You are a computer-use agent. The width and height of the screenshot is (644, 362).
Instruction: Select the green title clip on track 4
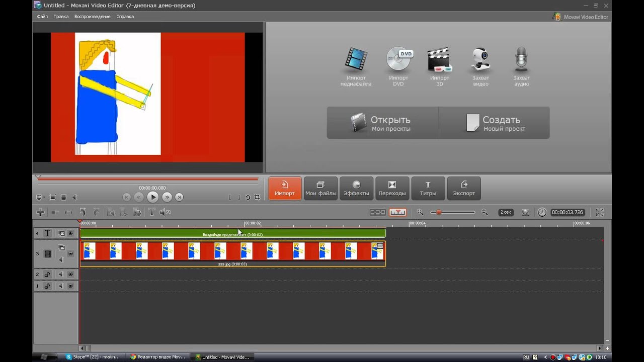click(233, 233)
